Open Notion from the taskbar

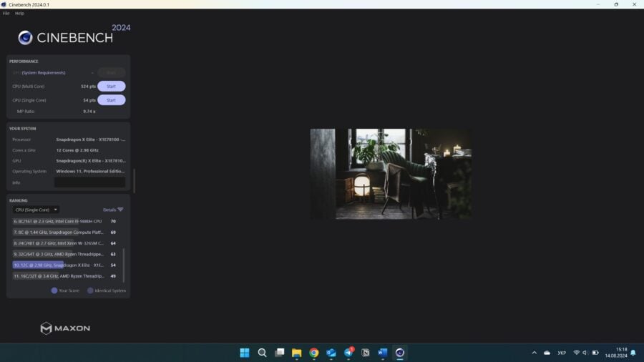tap(366, 353)
